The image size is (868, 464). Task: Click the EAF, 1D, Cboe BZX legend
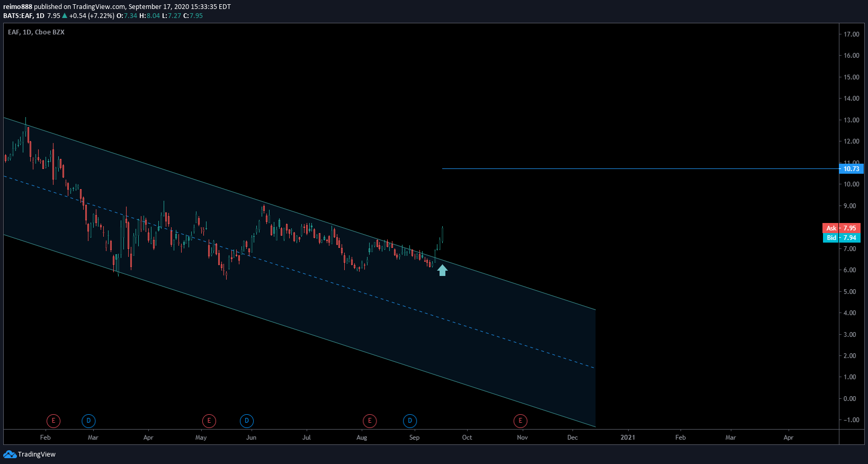[36, 32]
